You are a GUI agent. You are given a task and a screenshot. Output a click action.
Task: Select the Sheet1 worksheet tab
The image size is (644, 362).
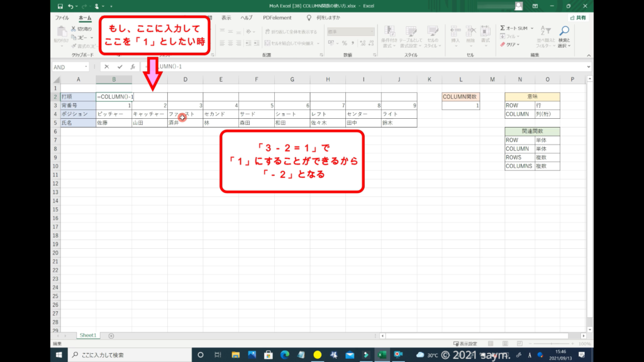pos(87,336)
